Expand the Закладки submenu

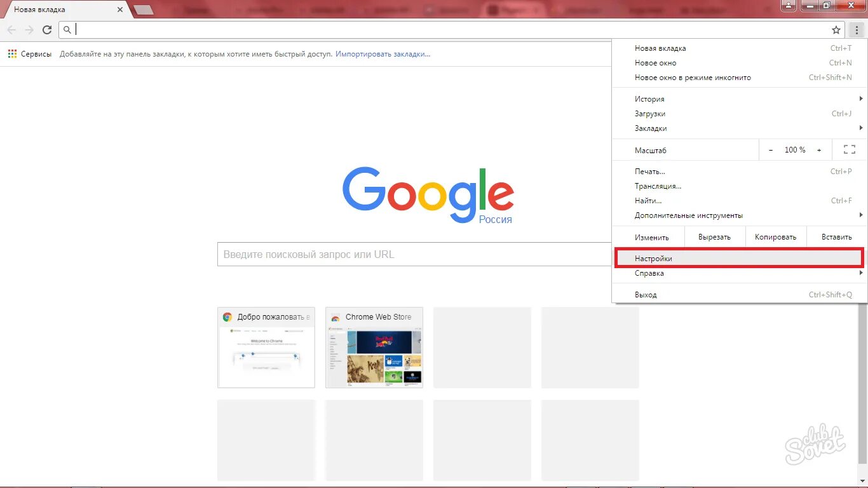[x=738, y=128]
